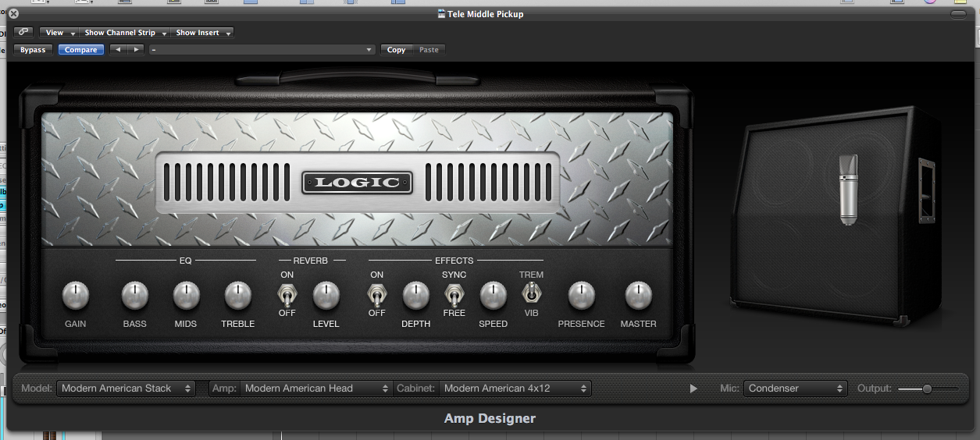Click the GAIN knob
The width and height of the screenshot is (980, 440).
point(76,296)
